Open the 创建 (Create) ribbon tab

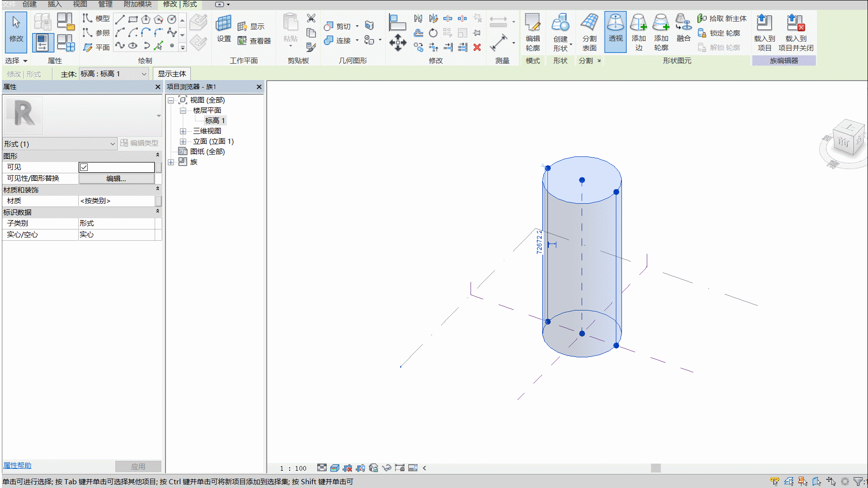[x=30, y=4]
